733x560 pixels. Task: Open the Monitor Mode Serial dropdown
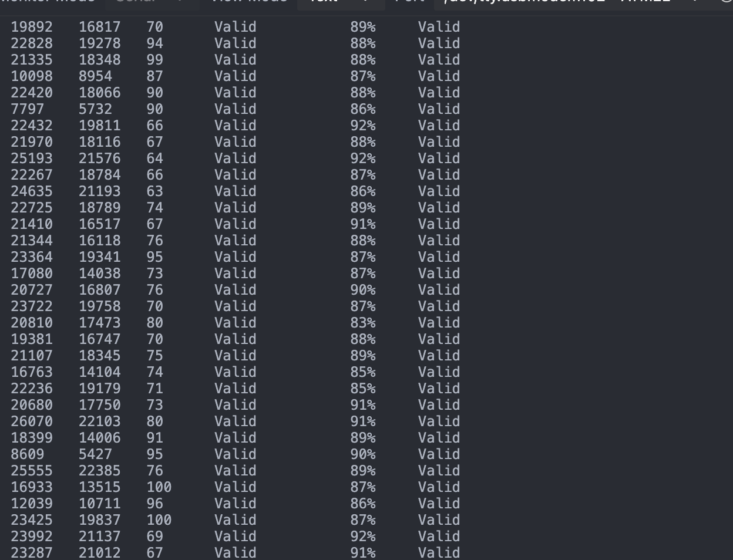148,2
